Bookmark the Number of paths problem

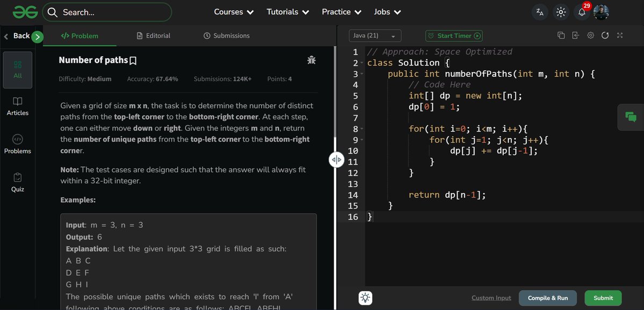[x=133, y=60]
